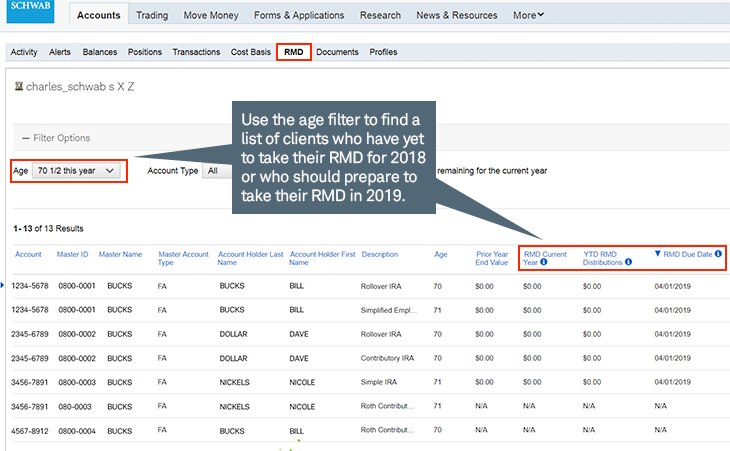Click the account icon beside charles_schwab name
The image size is (730, 451).
[19, 86]
